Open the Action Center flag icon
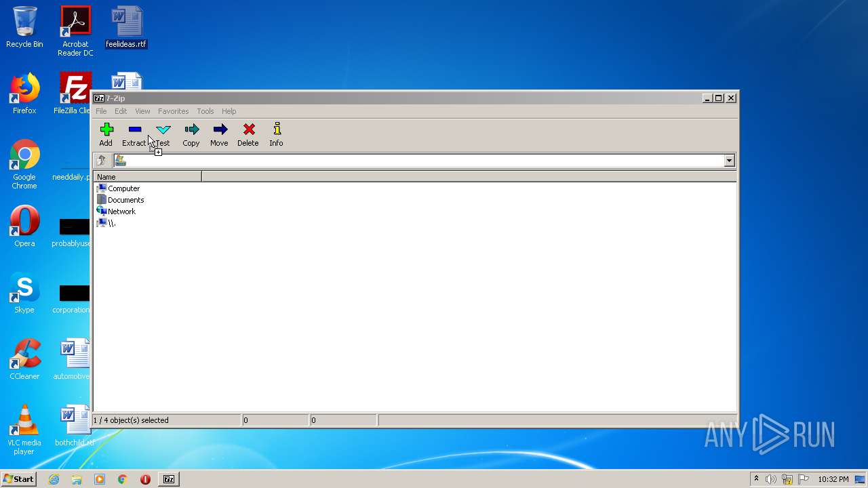 tap(804, 479)
